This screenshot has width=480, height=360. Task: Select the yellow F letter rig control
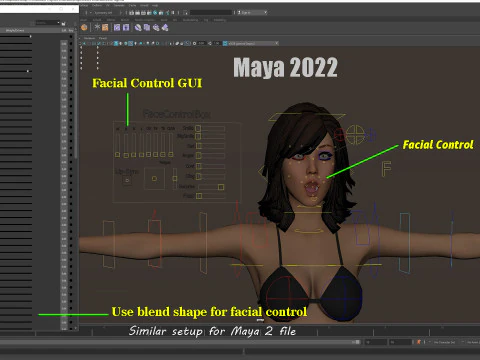click(386, 169)
